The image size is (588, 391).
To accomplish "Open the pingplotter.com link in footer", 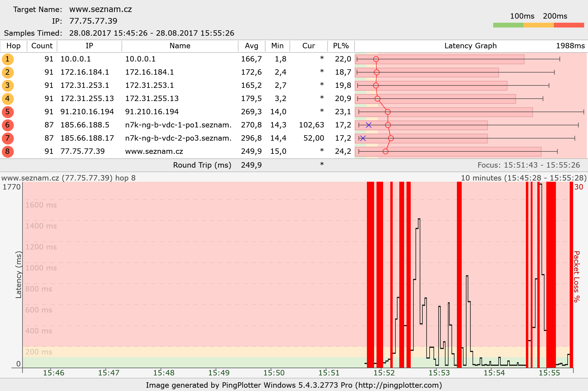I will coord(398,385).
